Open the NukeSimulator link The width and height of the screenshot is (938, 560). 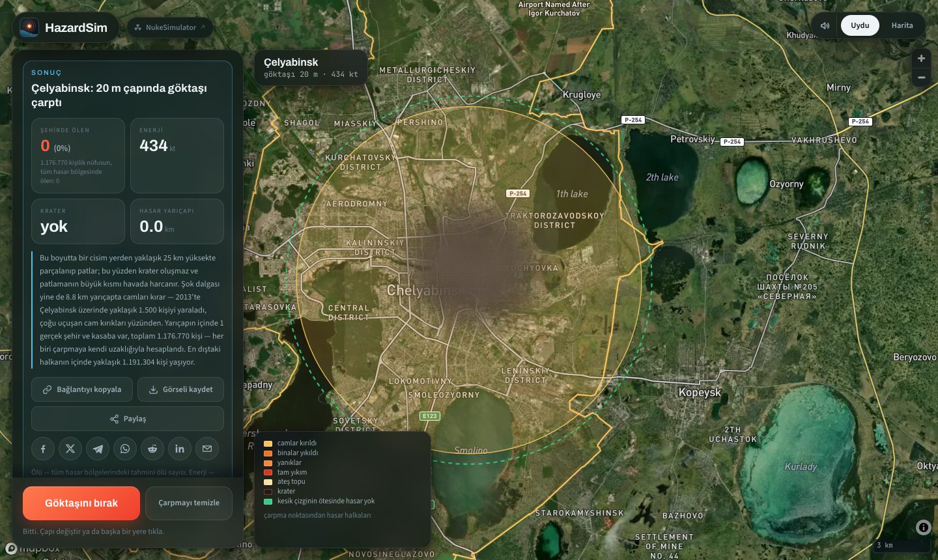click(x=170, y=27)
